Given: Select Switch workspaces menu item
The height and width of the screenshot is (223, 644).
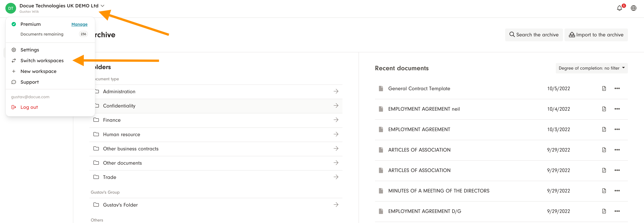Looking at the screenshot, I should point(42,61).
